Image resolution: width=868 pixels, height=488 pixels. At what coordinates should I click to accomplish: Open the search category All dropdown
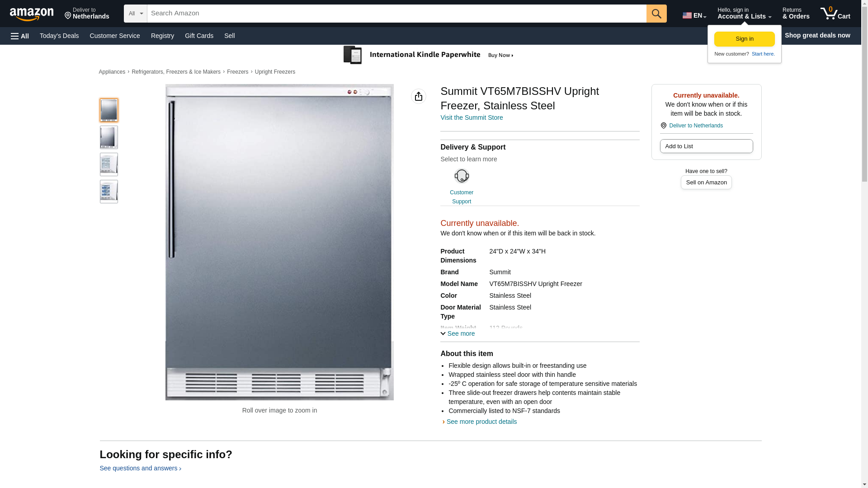135,14
